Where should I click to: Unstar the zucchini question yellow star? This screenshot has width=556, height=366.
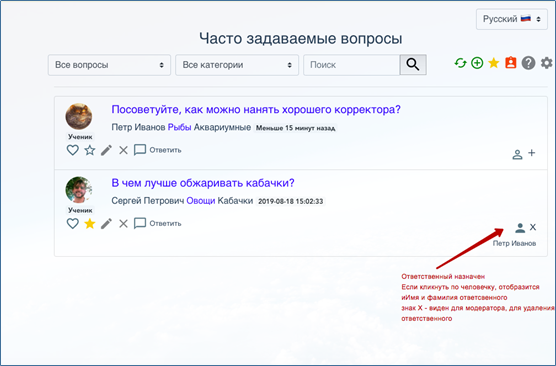(x=90, y=223)
